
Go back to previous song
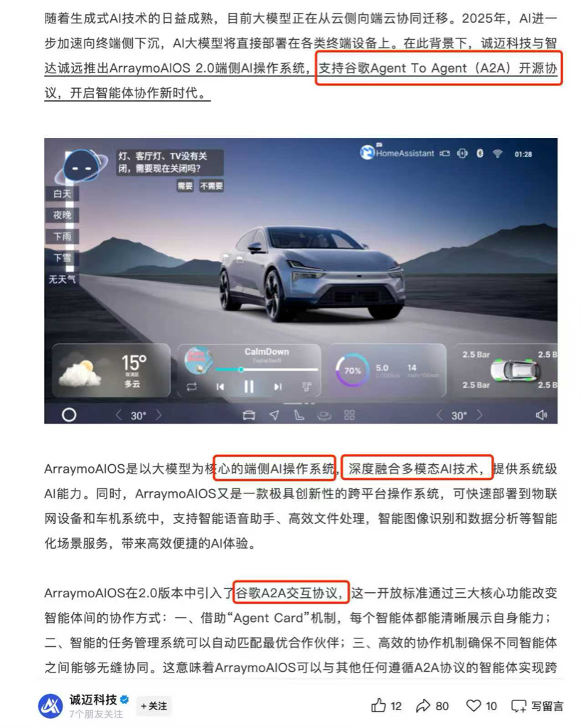(x=220, y=387)
